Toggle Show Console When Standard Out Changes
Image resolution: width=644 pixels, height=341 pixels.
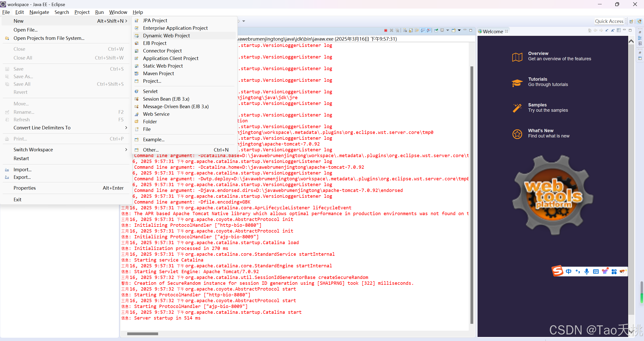tap(423, 30)
